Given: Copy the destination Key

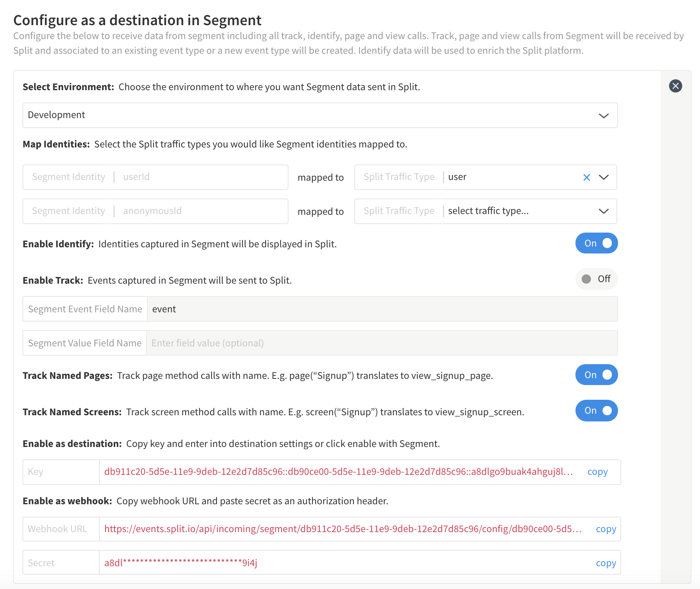Looking at the screenshot, I should tap(597, 472).
